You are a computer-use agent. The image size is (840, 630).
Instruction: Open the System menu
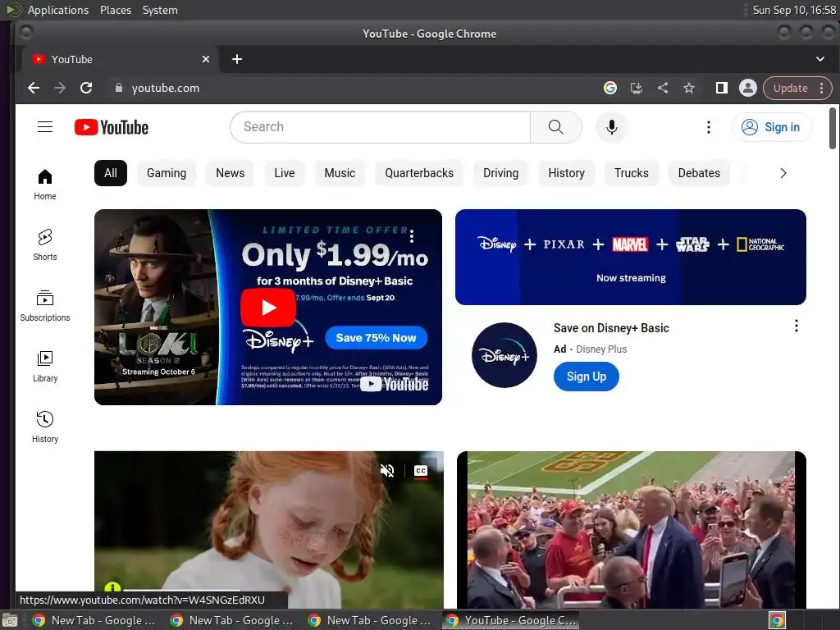(x=160, y=10)
